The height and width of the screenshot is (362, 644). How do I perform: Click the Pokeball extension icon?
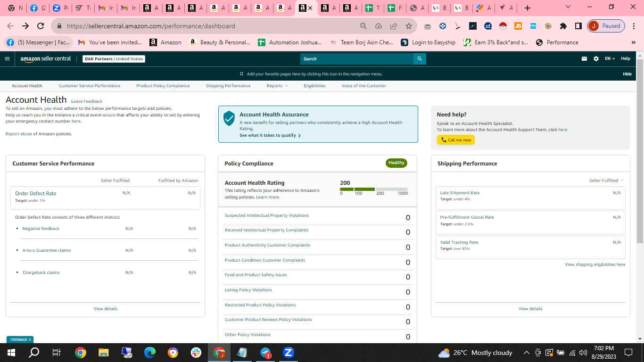503,26
